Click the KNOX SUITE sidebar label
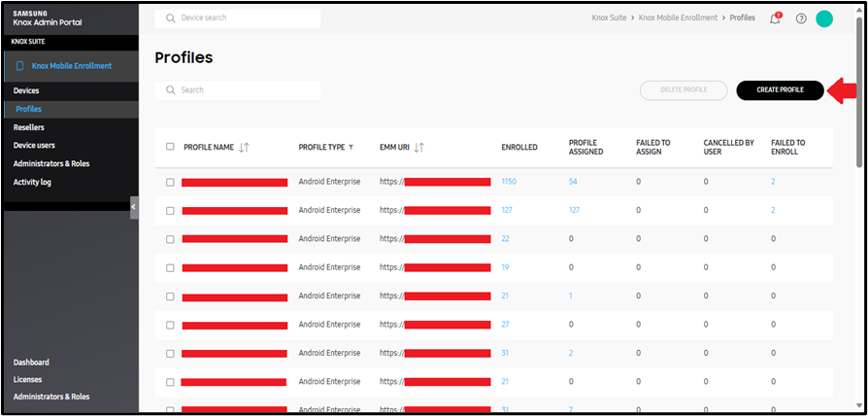The width and height of the screenshot is (868, 416). [x=28, y=42]
